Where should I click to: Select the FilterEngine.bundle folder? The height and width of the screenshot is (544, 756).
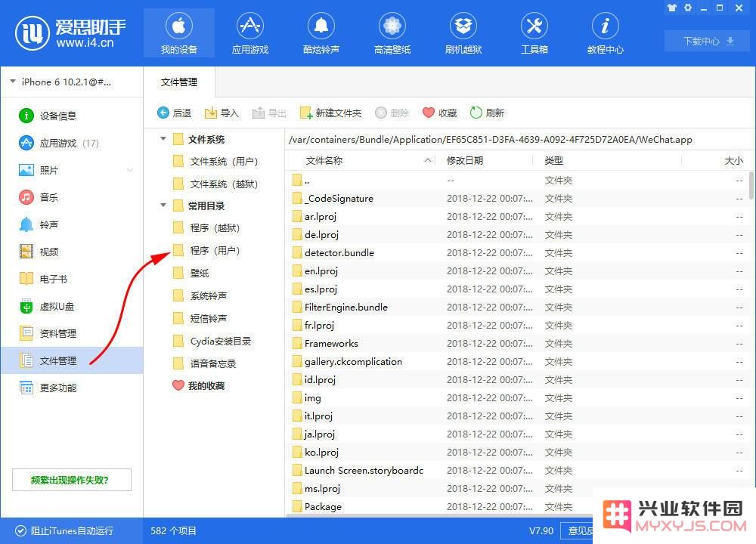(x=517, y=308)
